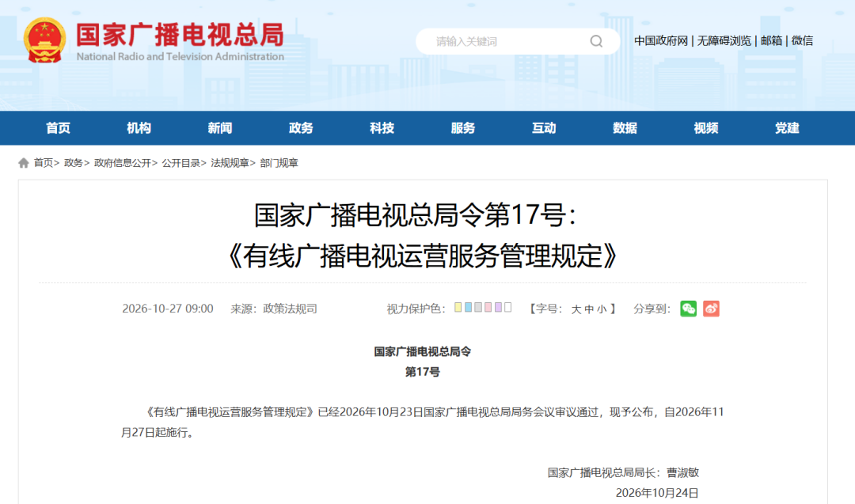Select the gray eye-protection color
This screenshot has height=504, width=855.
pyautogui.click(x=478, y=307)
